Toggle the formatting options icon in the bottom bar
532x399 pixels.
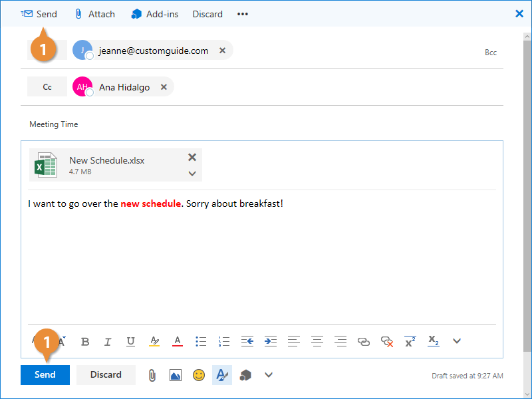pos(221,375)
